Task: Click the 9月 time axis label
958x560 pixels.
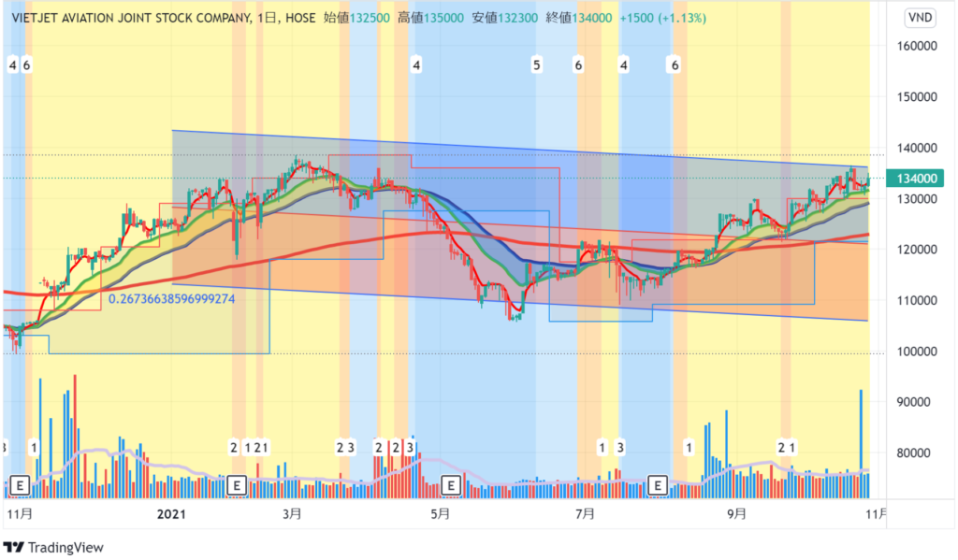Action: tap(737, 514)
